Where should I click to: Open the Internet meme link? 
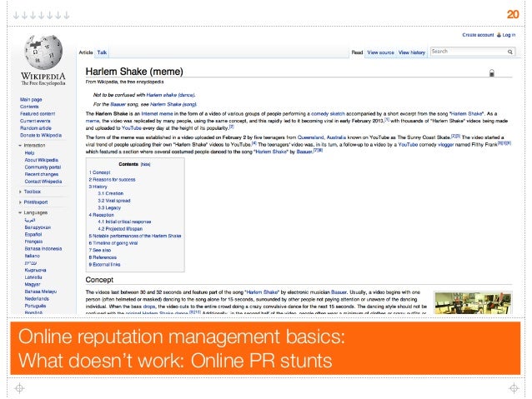(x=157, y=114)
